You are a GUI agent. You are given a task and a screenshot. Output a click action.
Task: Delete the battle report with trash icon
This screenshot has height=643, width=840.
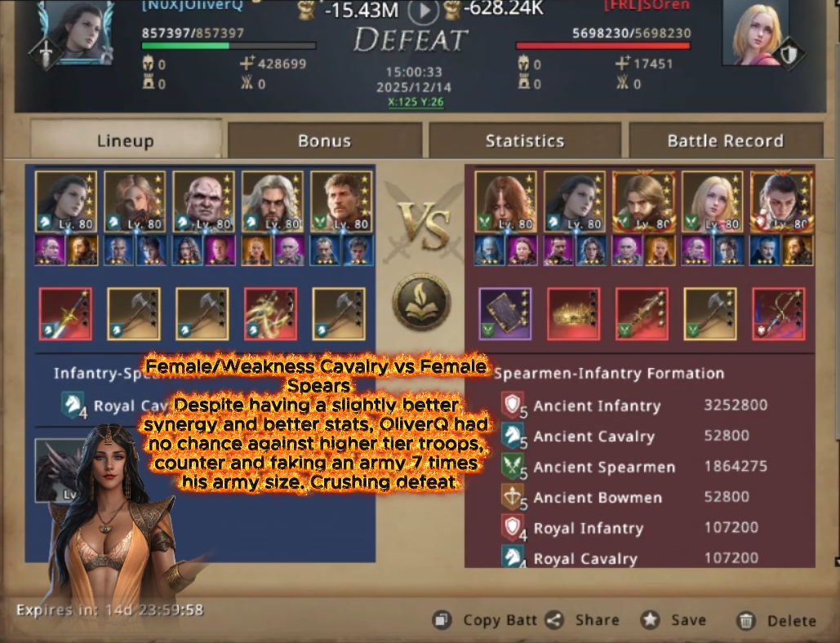click(776, 620)
